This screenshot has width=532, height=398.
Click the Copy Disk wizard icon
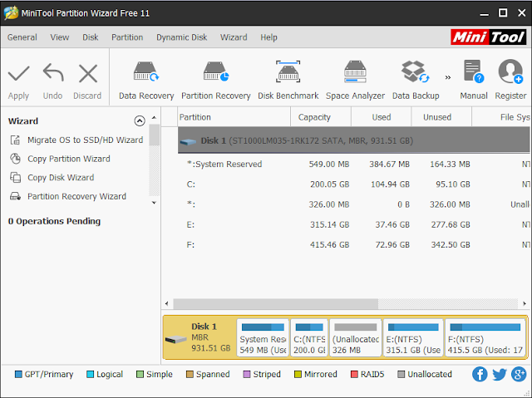tap(15, 178)
